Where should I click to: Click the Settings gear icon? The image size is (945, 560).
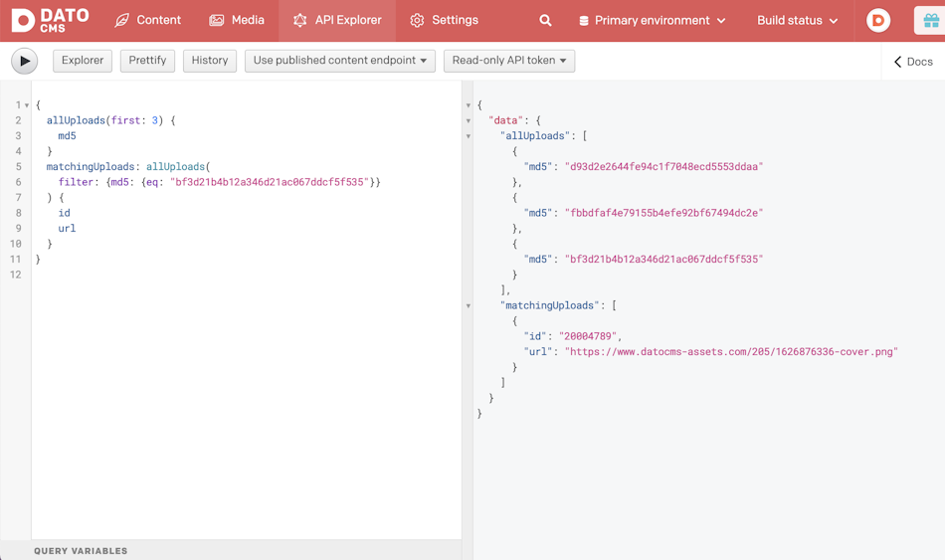click(417, 21)
